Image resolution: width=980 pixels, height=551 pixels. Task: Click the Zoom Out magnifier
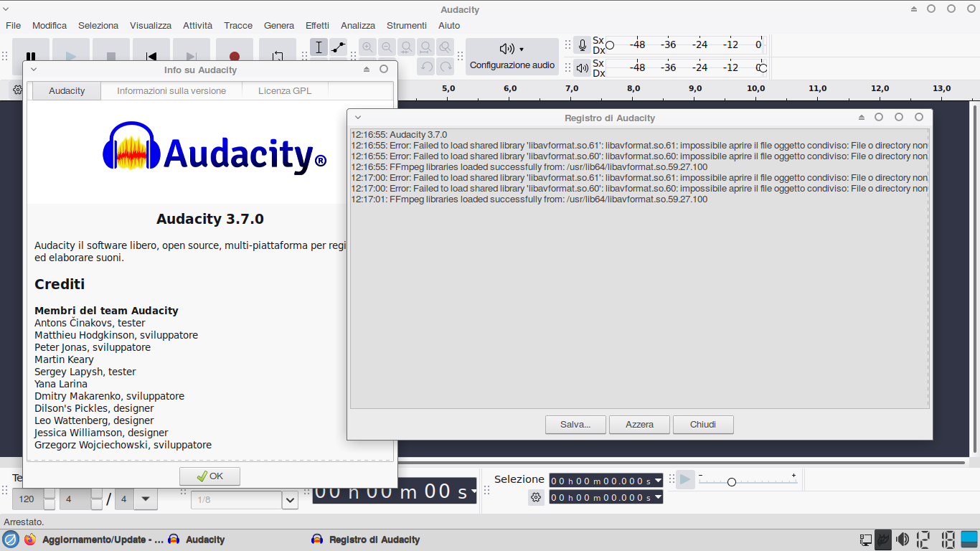click(387, 47)
